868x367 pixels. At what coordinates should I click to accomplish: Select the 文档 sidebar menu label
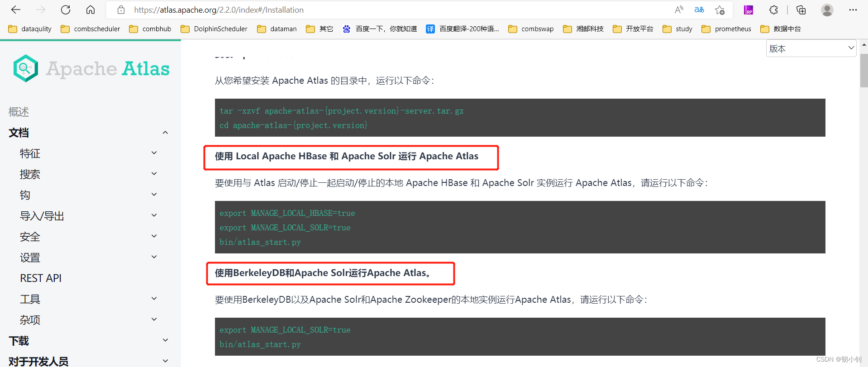click(x=19, y=133)
